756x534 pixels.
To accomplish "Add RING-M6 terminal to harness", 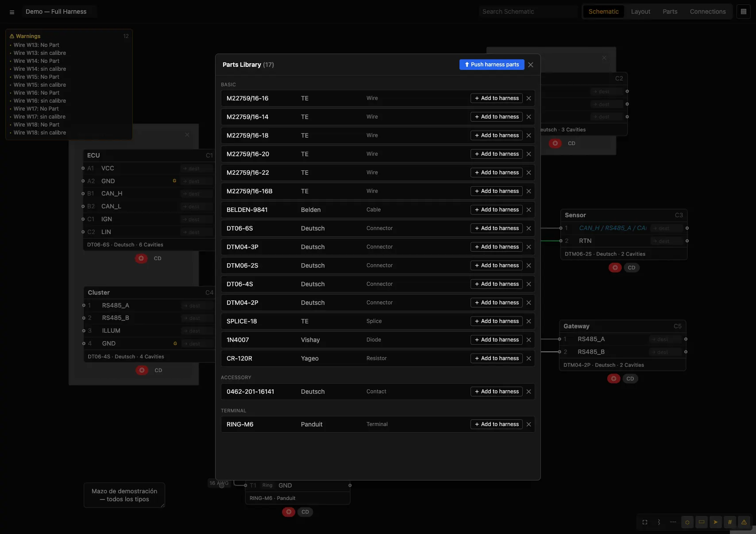I will (x=497, y=424).
